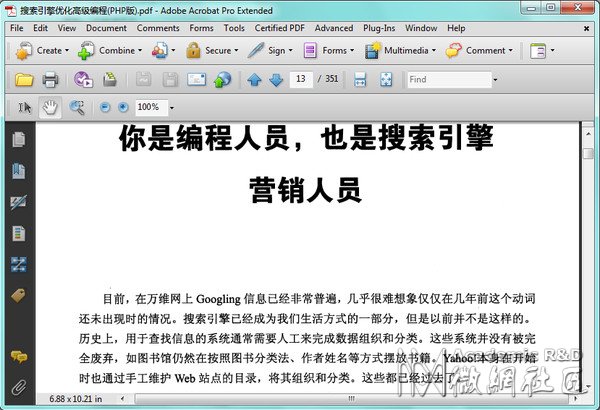
Task: Click the zoom level 100% field
Action: [151, 108]
